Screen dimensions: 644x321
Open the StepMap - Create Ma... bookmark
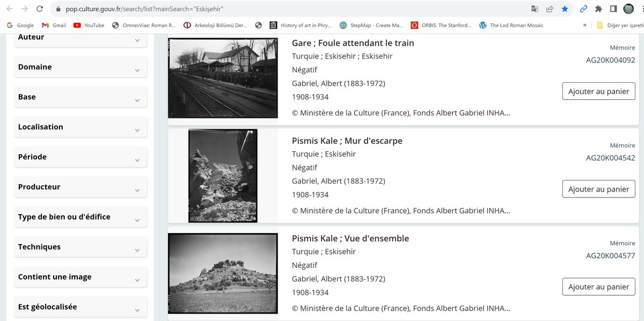pos(371,25)
